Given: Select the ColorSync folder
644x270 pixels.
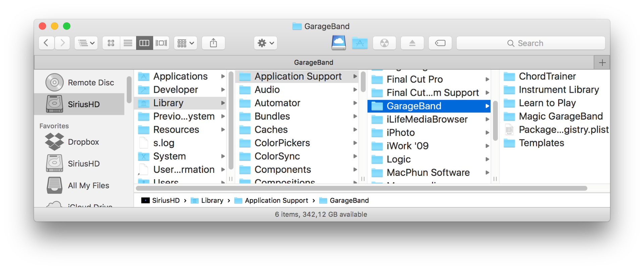Looking at the screenshot, I should (x=297, y=156).
